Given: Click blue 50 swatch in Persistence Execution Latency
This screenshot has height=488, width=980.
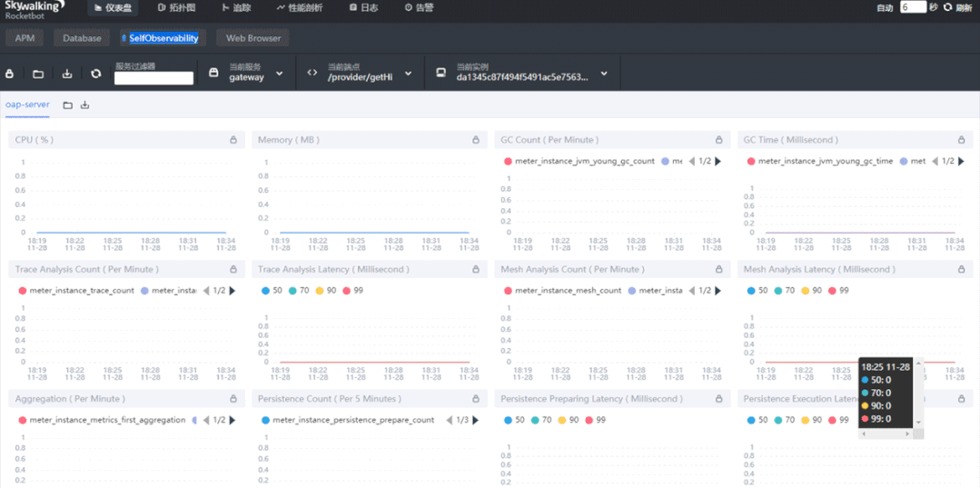Looking at the screenshot, I should (x=750, y=421).
